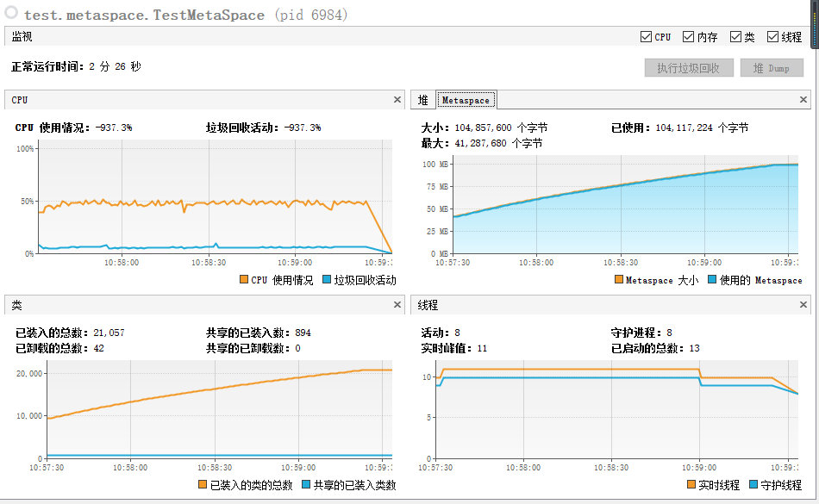Click the blue 守护线程 legend swatch
819x504 pixels.
coord(753,485)
